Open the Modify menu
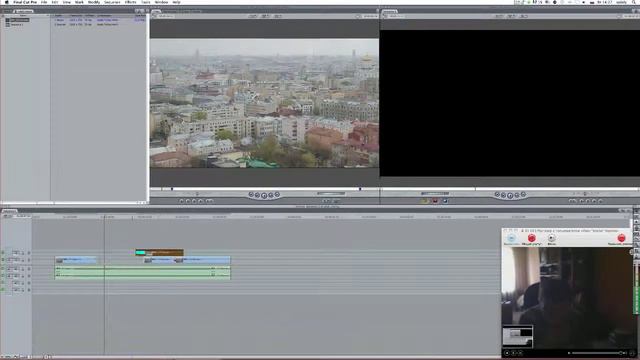 tap(94, 2)
